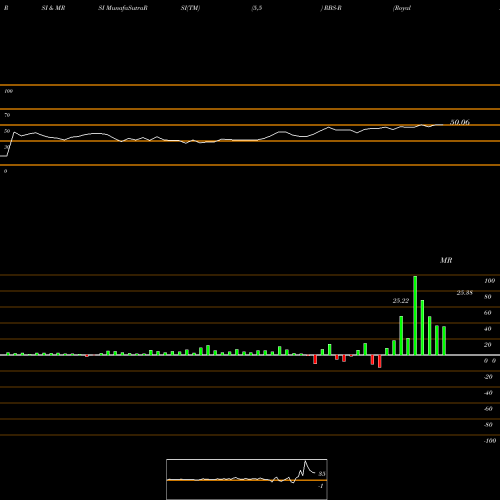Click the MR axis label 80
This screenshot has width=500, height=500.
[x=488, y=297]
